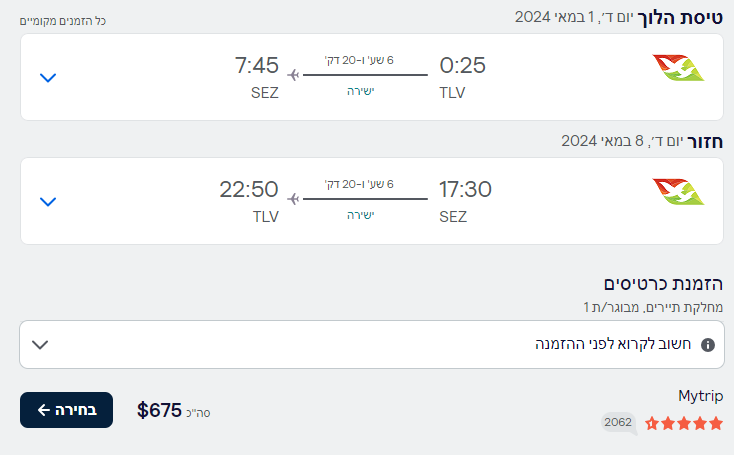This screenshot has width=734, height=455.
Task: Click the הזמנת כרטיסים heading
Action: coord(663,284)
